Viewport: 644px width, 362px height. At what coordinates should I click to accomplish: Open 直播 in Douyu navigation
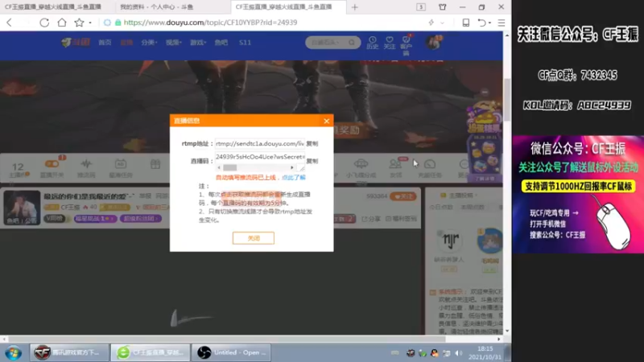[x=126, y=43]
